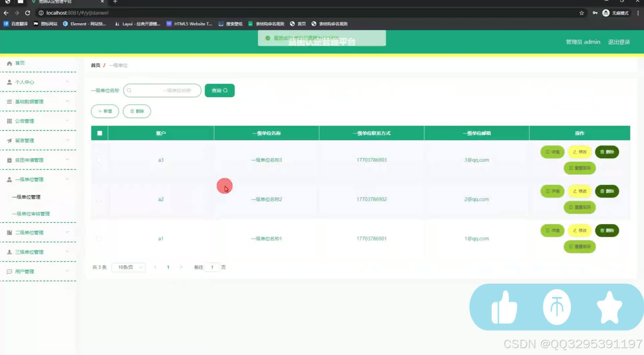Click the 用户管理 message icon
The image size is (644, 355).
9,272
